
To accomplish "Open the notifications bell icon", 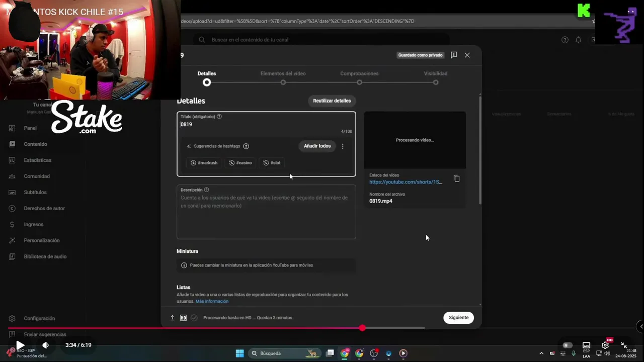I will 579,40.
